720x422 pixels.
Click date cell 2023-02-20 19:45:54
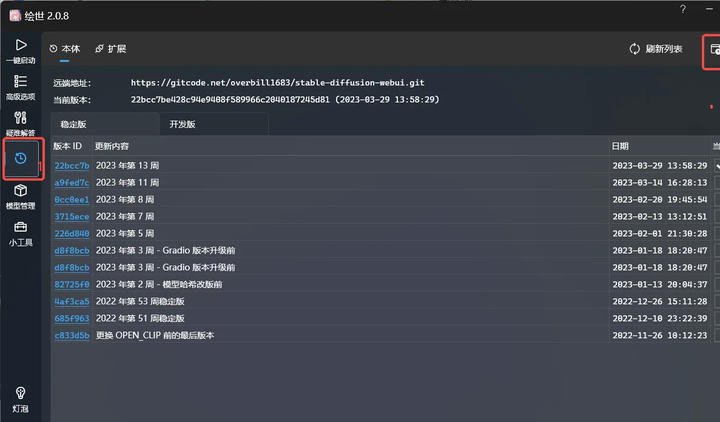pyautogui.click(x=660, y=199)
